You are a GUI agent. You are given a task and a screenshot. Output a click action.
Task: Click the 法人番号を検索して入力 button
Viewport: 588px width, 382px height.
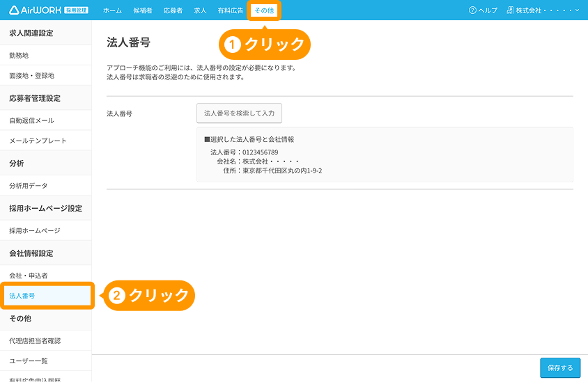(x=239, y=113)
